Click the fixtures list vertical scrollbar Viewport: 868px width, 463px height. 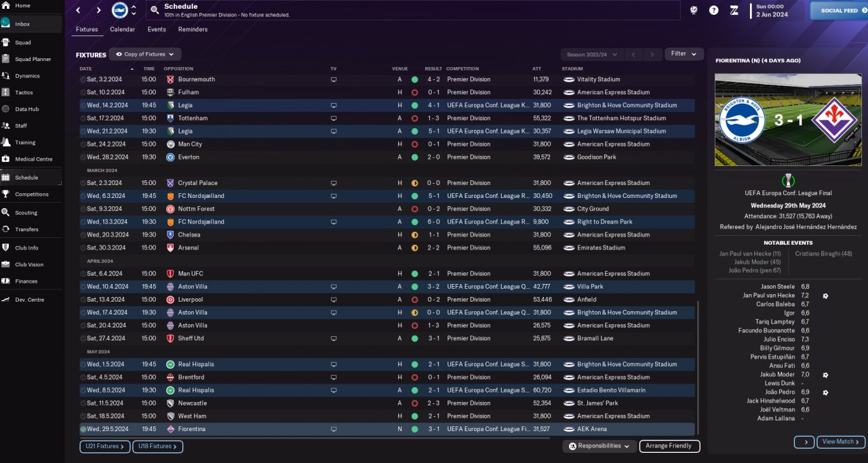[x=698, y=367]
